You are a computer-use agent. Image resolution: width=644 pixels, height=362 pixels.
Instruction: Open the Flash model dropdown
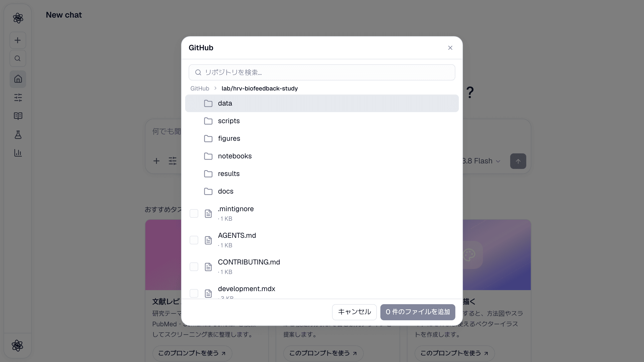482,161
